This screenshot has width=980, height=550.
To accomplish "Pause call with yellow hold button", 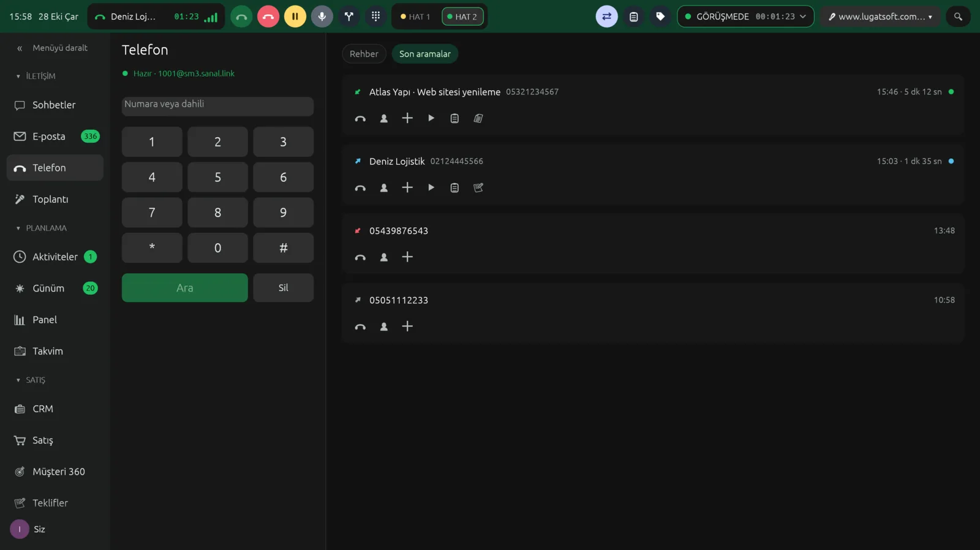I will (295, 17).
